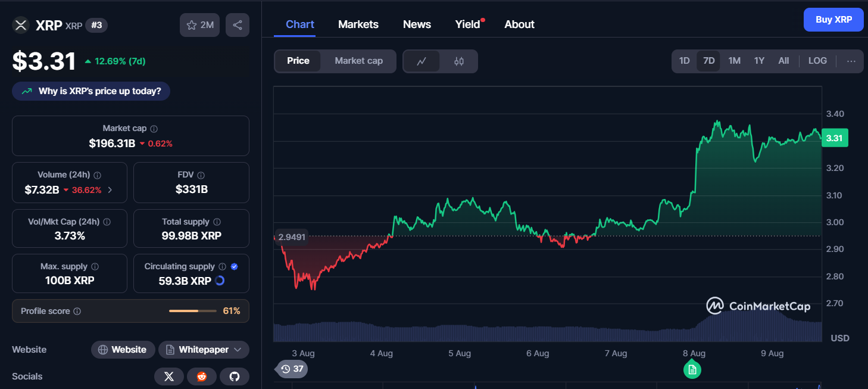This screenshot has height=389, width=868.
Task: Click the green document event marker on 8 Aug
Action: [692, 369]
